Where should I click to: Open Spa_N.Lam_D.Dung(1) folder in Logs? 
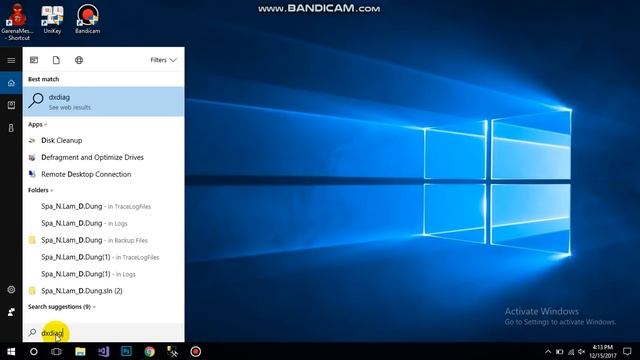point(104,274)
